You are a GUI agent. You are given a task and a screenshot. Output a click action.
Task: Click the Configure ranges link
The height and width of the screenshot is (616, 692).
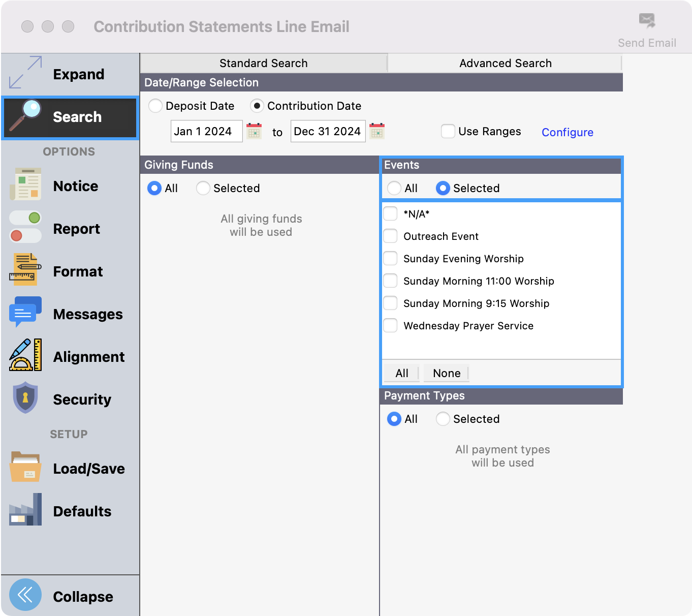click(x=567, y=132)
